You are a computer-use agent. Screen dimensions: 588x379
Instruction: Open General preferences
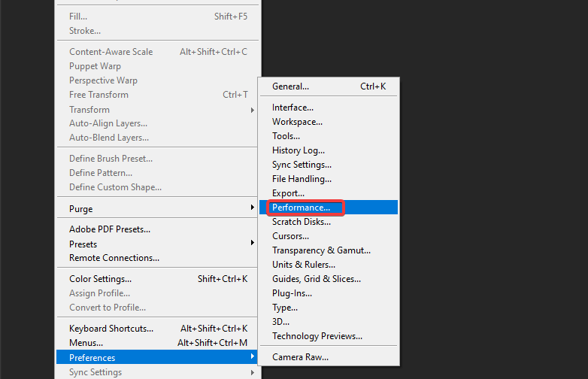pyautogui.click(x=329, y=86)
